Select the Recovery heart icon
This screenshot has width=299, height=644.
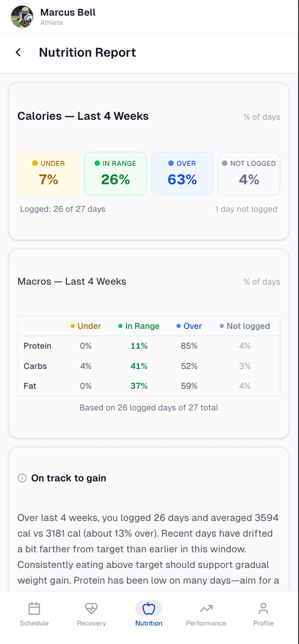91,608
